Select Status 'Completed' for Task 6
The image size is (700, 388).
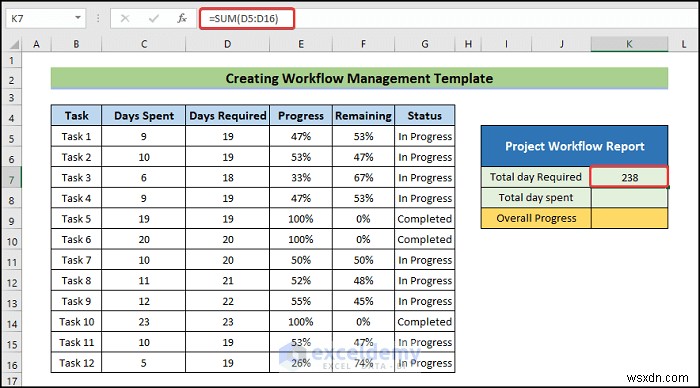click(x=425, y=239)
